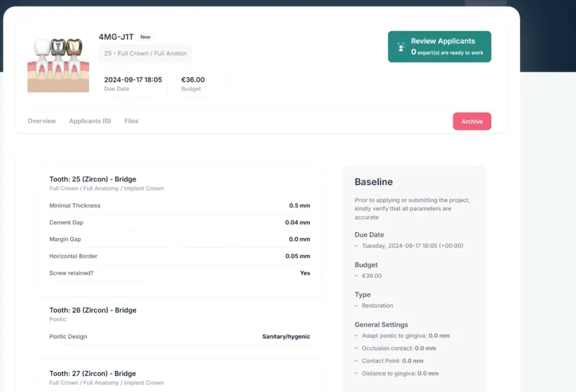This screenshot has height=392, width=576.
Task: Expand the Tooth: 25 (Zircon) section
Action: click(92, 179)
